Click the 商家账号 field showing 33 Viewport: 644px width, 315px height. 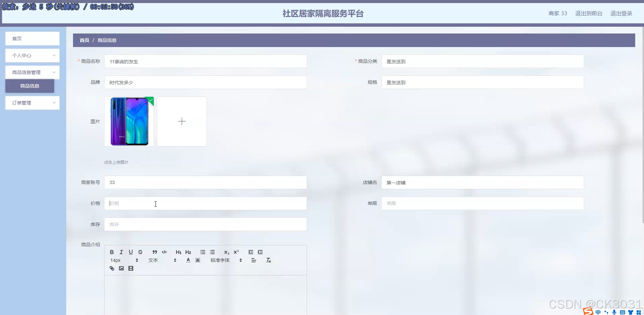coord(206,182)
